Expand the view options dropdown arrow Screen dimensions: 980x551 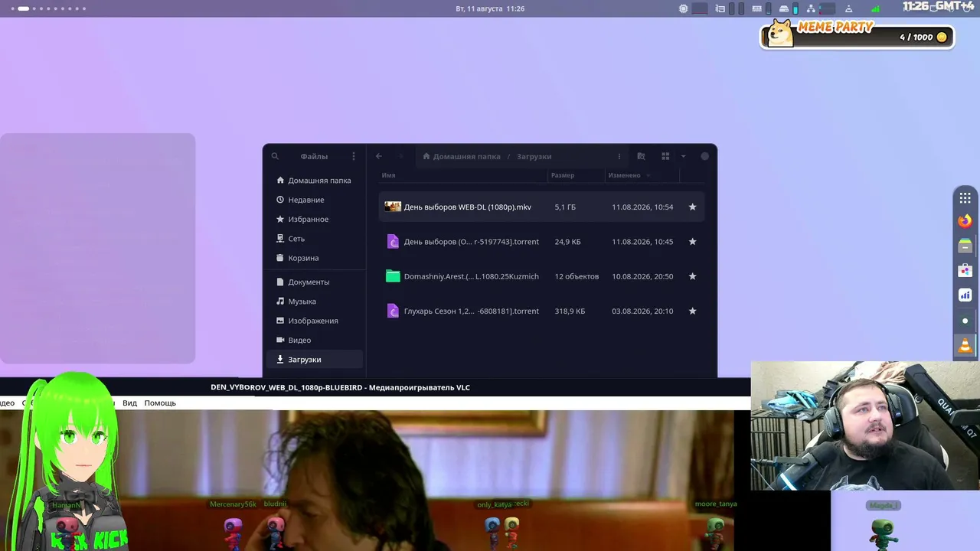[x=683, y=156]
